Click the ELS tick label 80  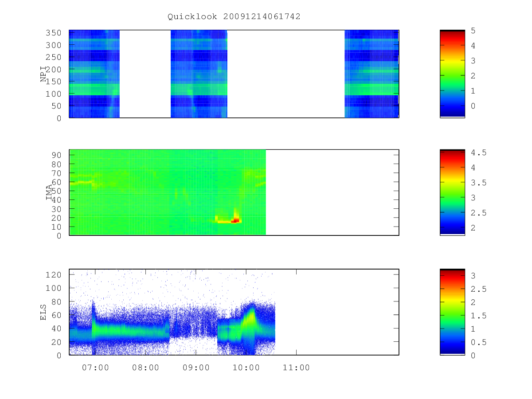tap(56, 301)
